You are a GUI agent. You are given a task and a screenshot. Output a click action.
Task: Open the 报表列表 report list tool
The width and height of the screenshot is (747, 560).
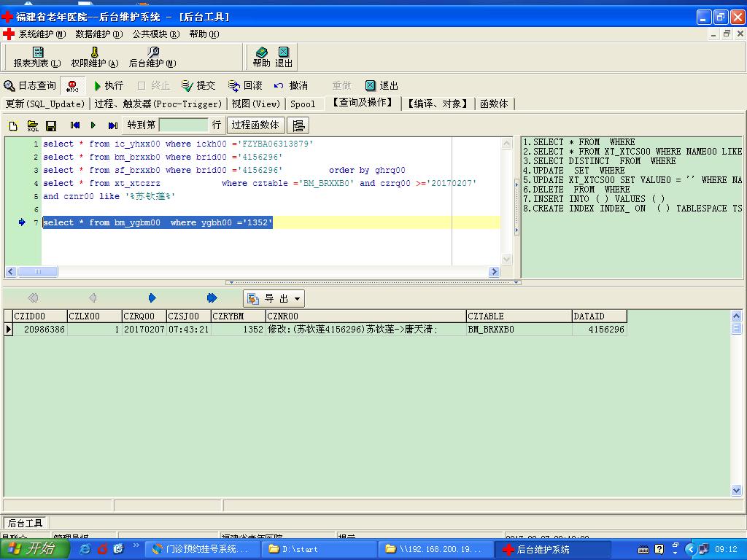(x=37, y=57)
